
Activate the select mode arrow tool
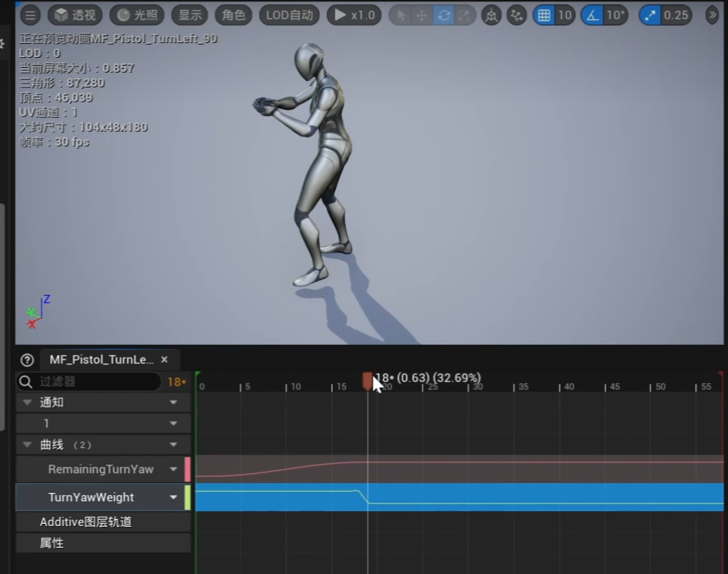(x=401, y=15)
